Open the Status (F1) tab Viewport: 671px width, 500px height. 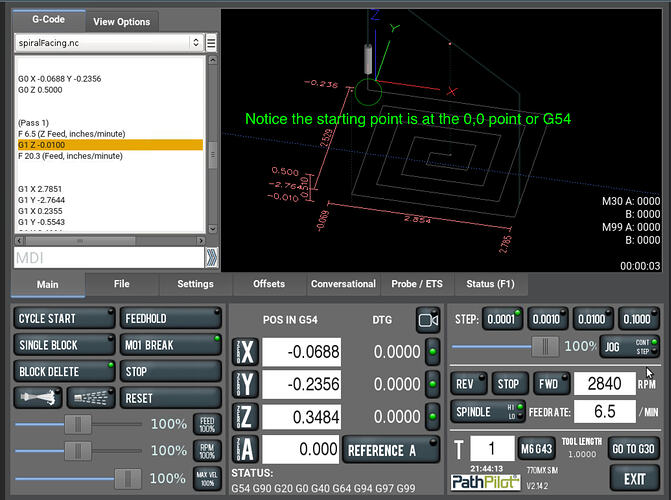click(490, 284)
